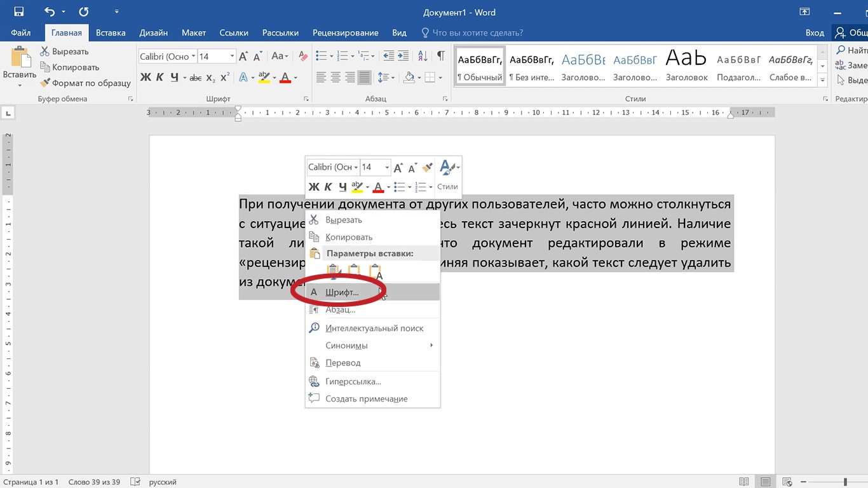Screen dimensions: 868x488
Task: Choose Создать примечание in context menu
Action: (x=372, y=399)
